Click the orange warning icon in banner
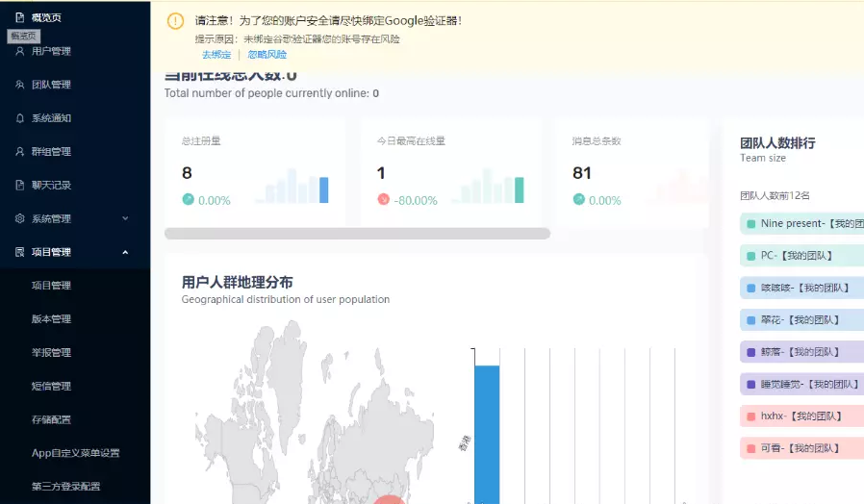864x504 pixels. [175, 21]
